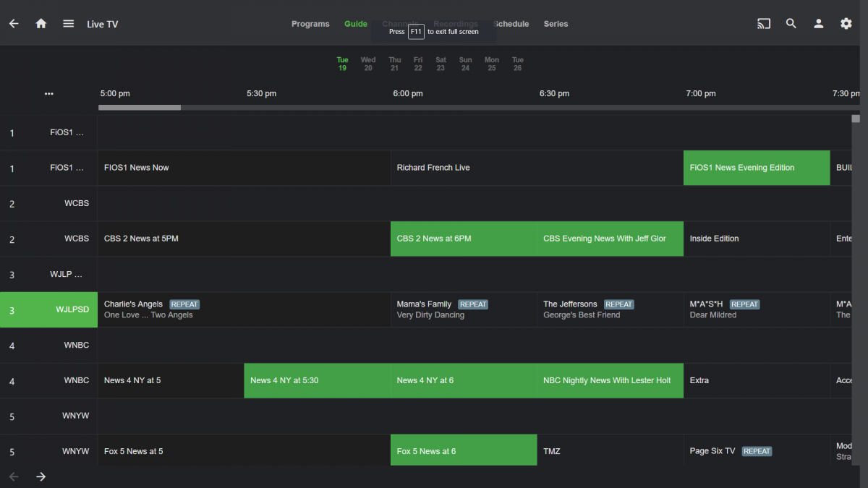Open the settings gear icon
This screenshot has height=488, width=868.
(846, 24)
